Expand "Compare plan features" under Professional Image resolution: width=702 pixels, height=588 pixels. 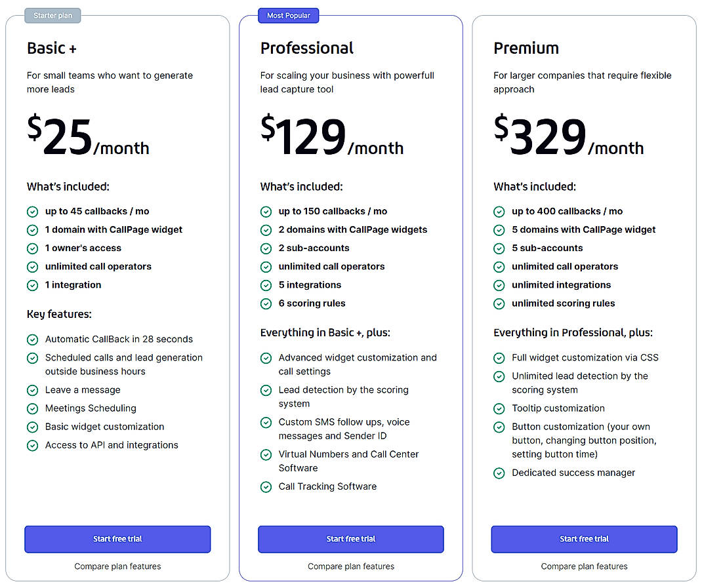click(x=351, y=566)
